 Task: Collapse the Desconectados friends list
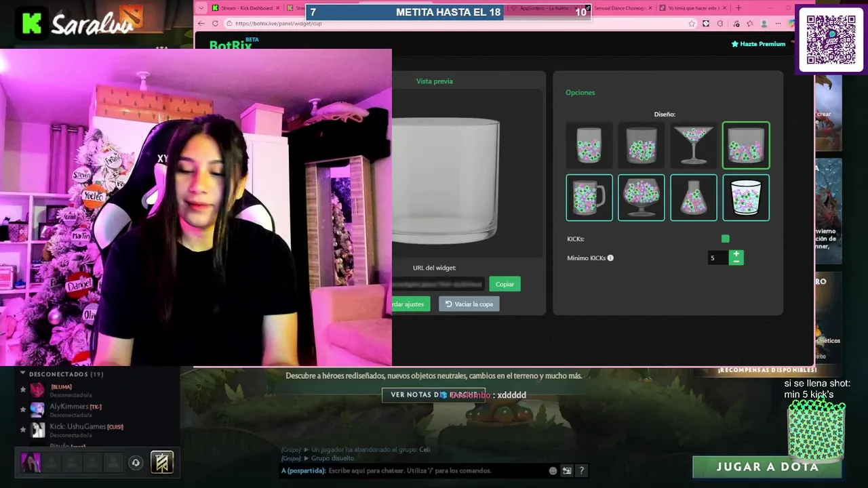tap(22, 373)
